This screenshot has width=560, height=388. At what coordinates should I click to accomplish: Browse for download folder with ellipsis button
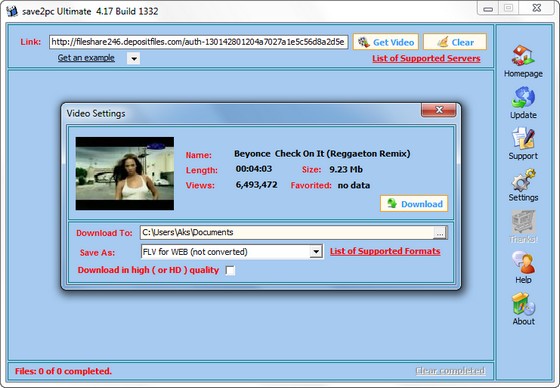440,233
